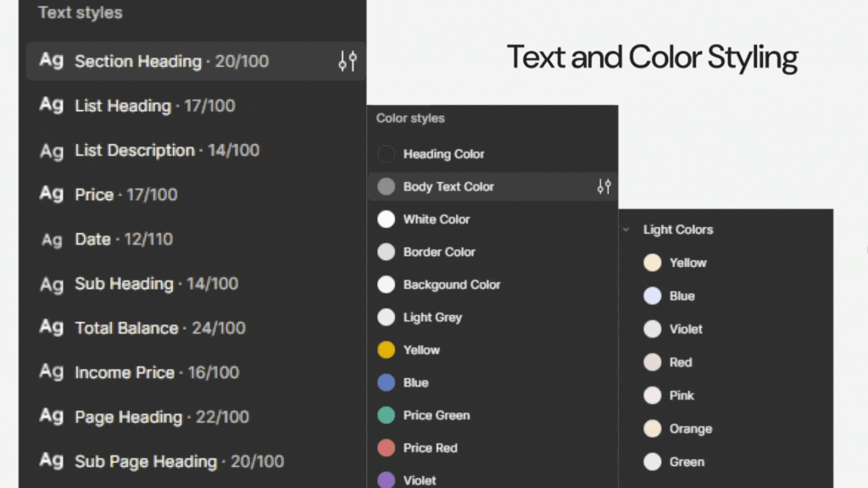
Task: Select the Price Red color swatch
Action: click(387, 448)
